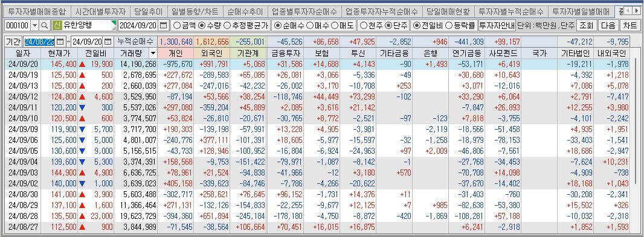Click the 투자자안내 button
This screenshot has height=237, width=644.
(x=497, y=25)
